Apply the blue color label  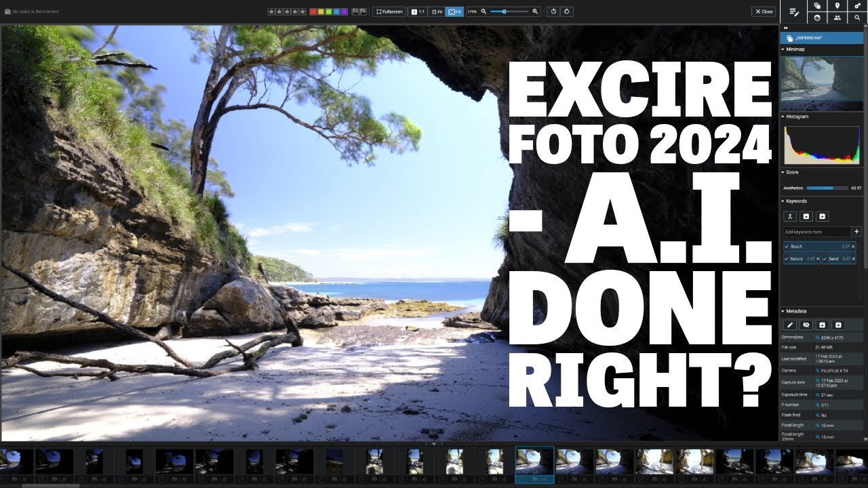point(337,12)
